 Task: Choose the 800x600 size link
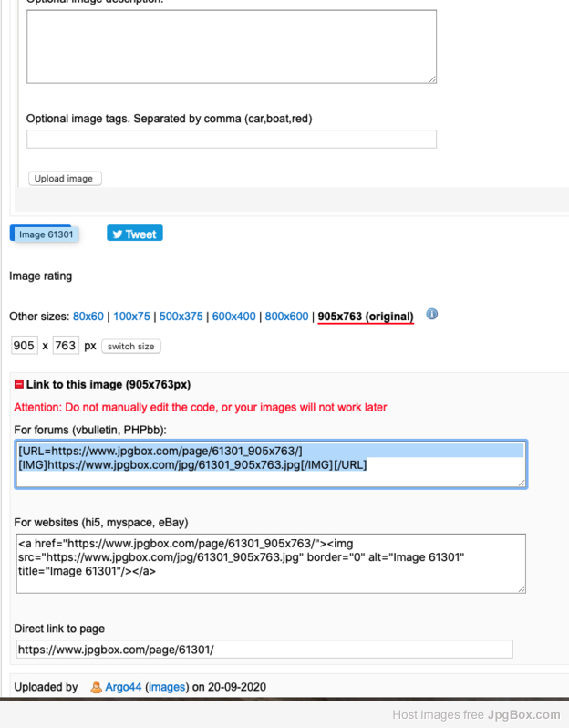click(x=286, y=317)
